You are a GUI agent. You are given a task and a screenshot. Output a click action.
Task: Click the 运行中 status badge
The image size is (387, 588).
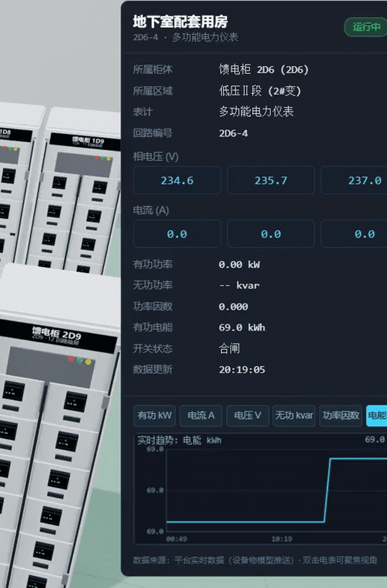click(x=366, y=27)
